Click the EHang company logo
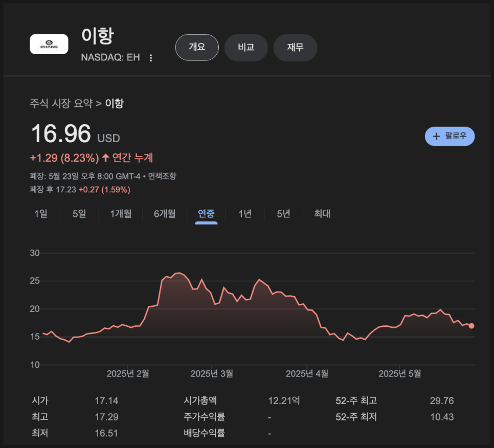494x448 pixels. [49, 44]
